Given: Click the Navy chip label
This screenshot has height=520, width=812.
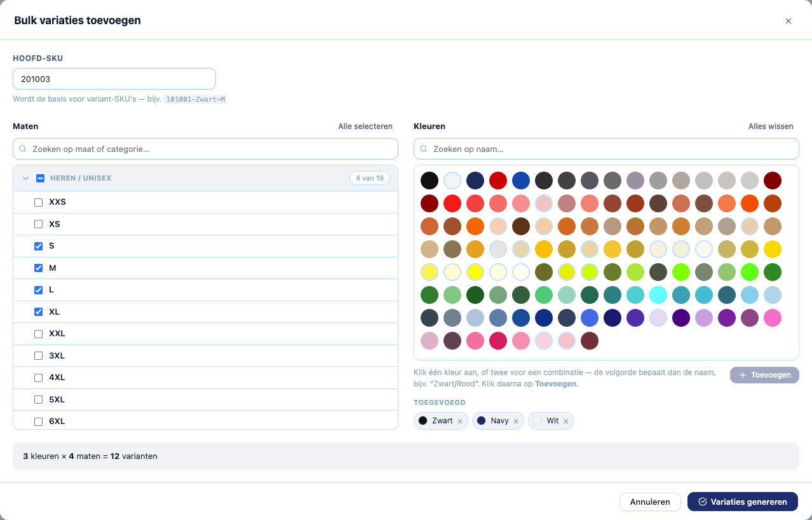Looking at the screenshot, I should tap(499, 421).
